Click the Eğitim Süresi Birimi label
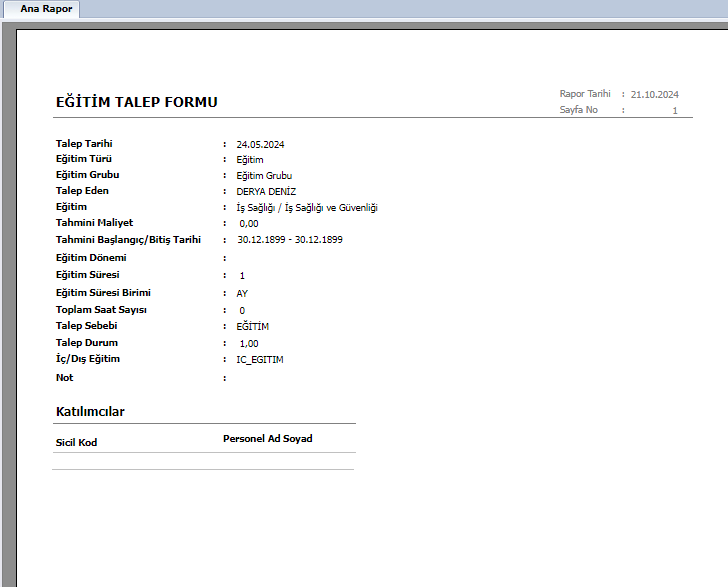 103,293
